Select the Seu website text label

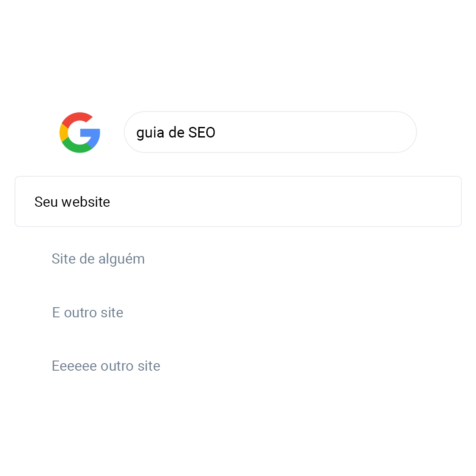point(72,202)
